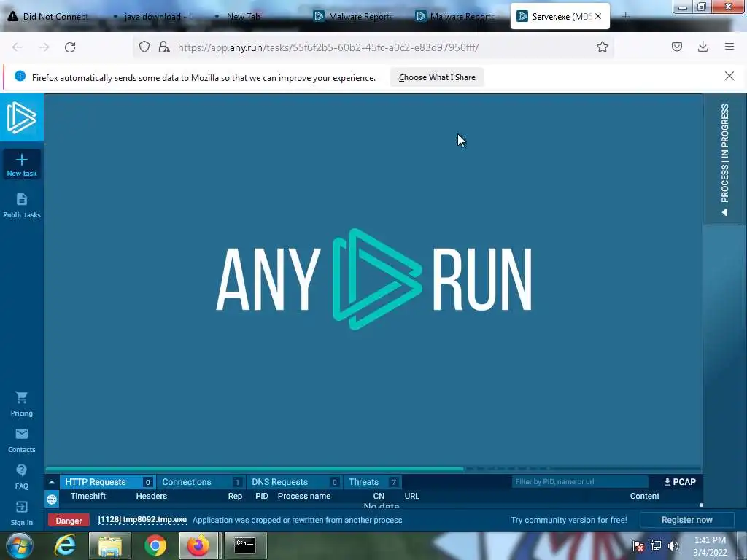Viewport: 747px width, 560px height.
Task: Close the Server.exe browser tab
Action: 598,16
